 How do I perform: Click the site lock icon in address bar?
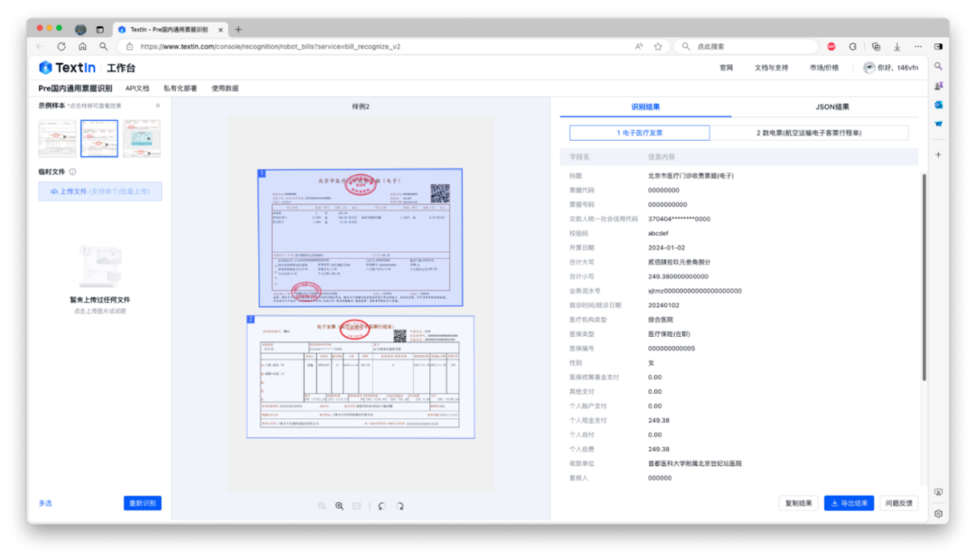[x=129, y=47]
